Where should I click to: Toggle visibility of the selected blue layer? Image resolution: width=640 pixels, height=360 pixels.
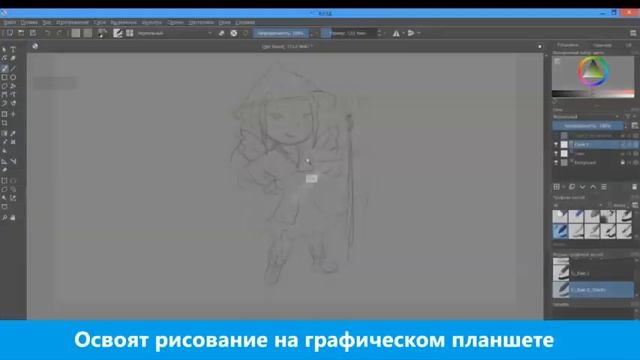(556, 144)
